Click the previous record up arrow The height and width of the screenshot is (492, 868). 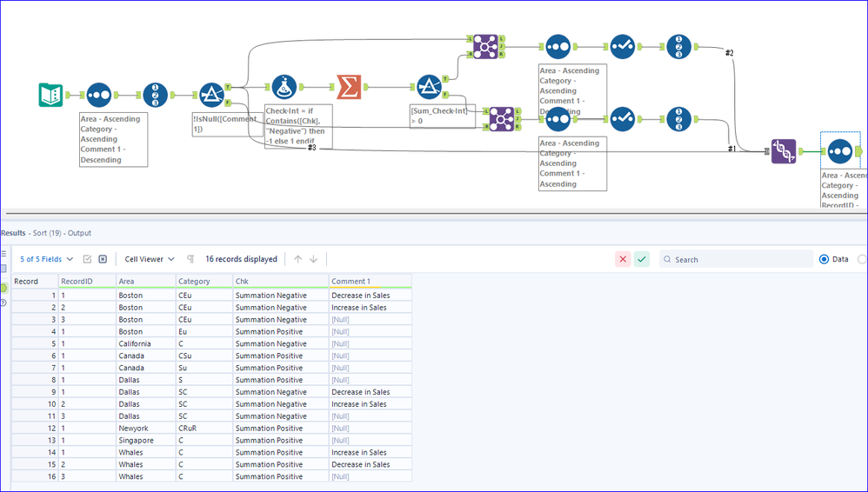(297, 259)
